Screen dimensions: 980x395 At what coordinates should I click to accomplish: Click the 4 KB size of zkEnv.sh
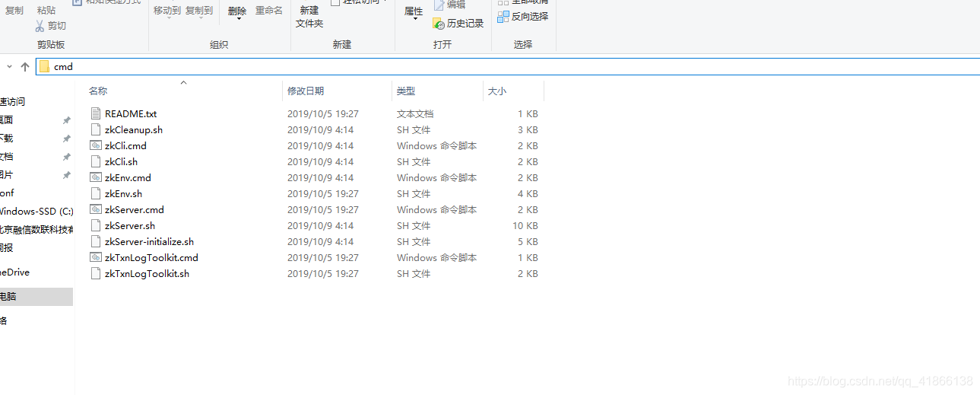pyautogui.click(x=528, y=193)
